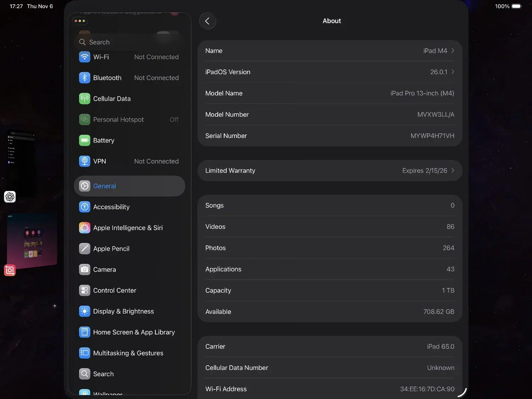Open Wi-Fi settings icon in sidebar

84,57
